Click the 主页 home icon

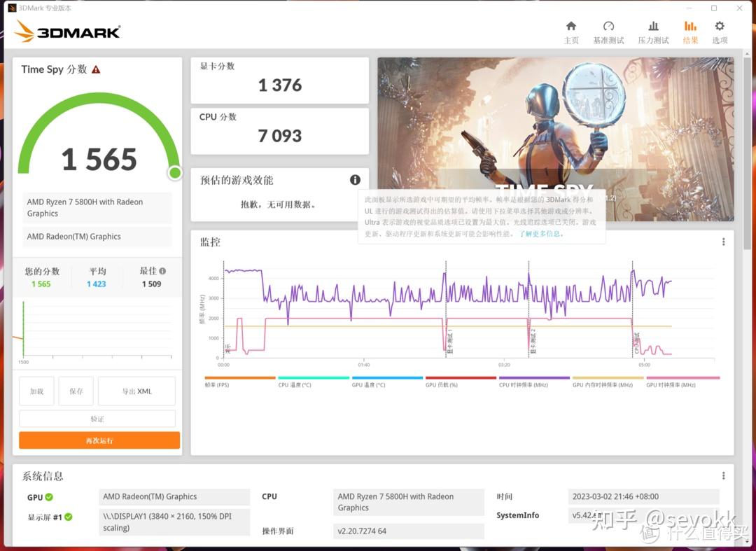click(x=571, y=25)
